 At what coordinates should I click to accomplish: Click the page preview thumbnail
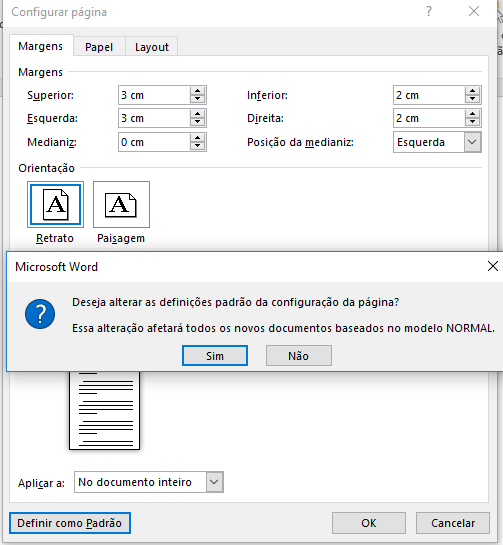tap(105, 410)
